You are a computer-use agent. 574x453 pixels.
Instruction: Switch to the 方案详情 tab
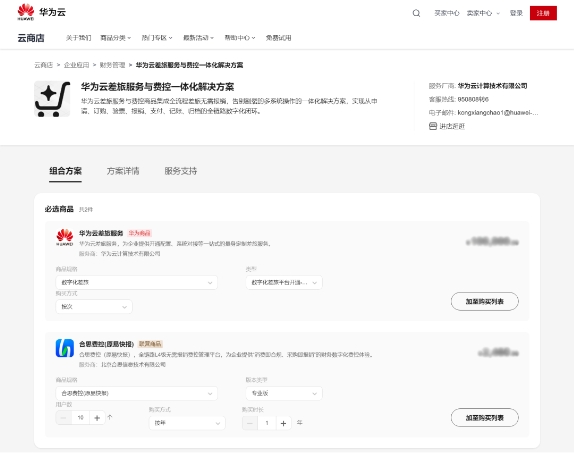tap(123, 171)
